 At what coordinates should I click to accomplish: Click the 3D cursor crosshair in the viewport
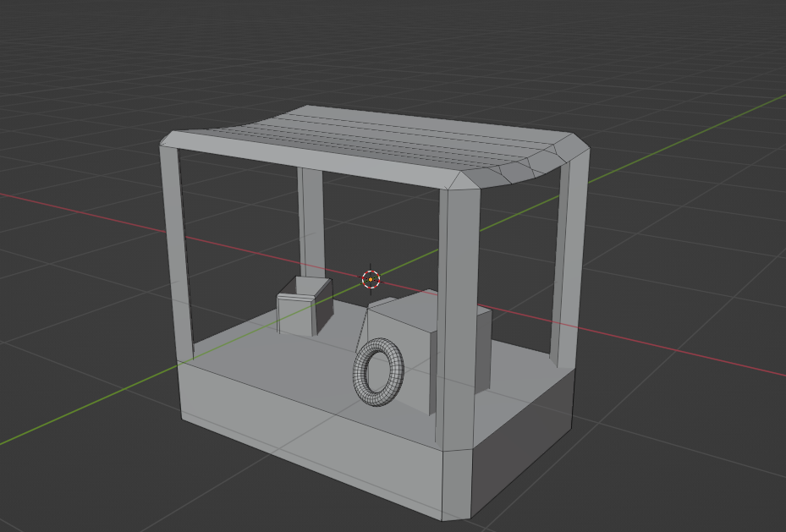click(x=371, y=279)
